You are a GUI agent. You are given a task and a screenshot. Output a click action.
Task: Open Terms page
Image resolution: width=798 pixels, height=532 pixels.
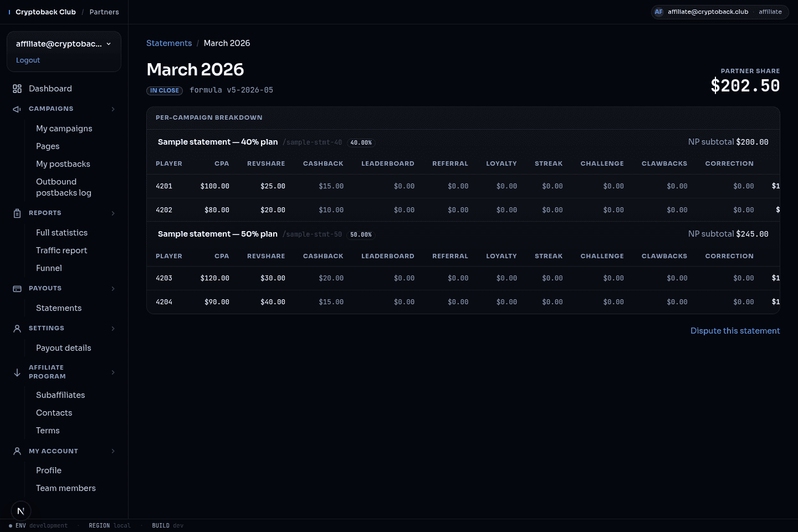click(x=48, y=431)
